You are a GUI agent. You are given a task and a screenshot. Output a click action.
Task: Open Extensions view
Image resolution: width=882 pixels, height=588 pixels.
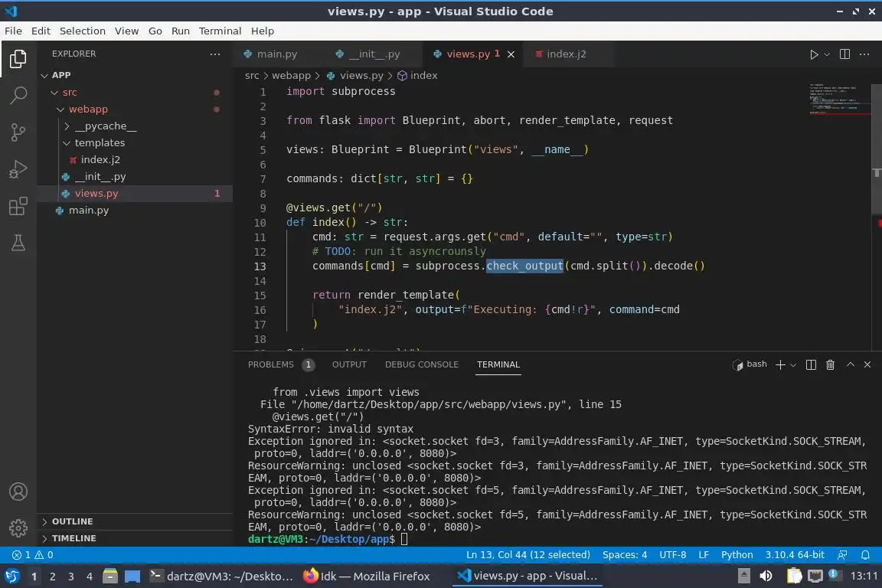pos(18,206)
